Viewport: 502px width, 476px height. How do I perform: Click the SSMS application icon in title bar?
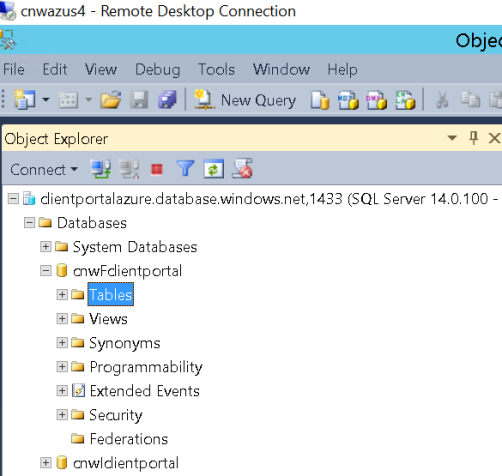(8, 39)
